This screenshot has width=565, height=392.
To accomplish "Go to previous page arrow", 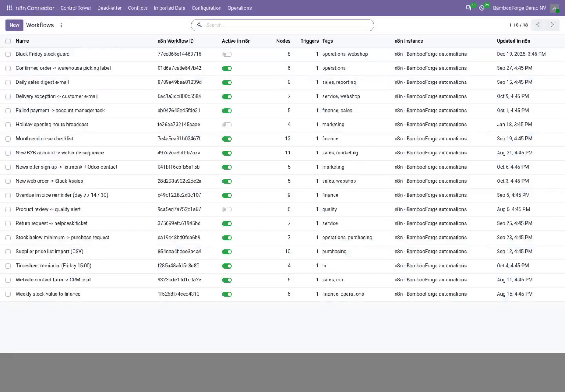I will [x=538, y=25].
